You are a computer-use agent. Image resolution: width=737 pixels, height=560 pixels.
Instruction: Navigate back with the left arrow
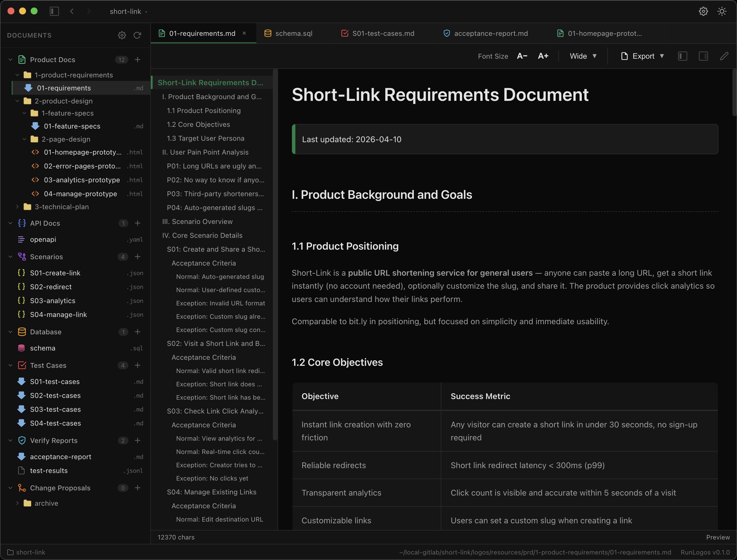point(72,11)
